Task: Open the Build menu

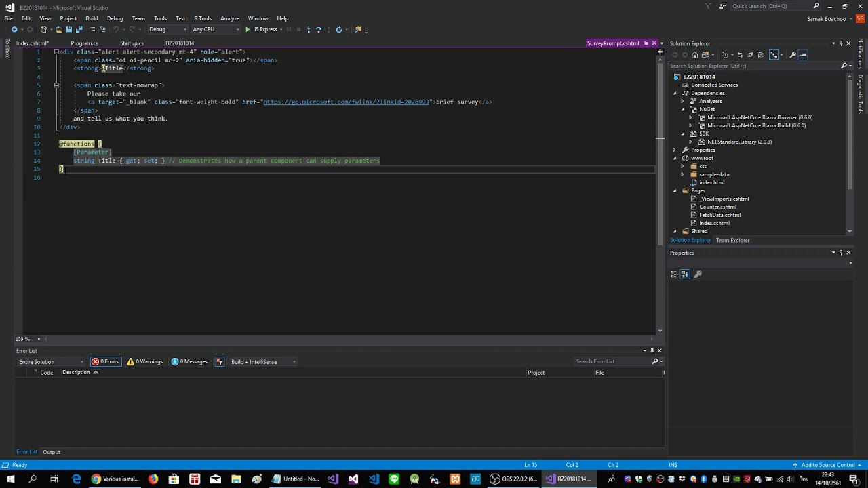Action: tap(92, 18)
